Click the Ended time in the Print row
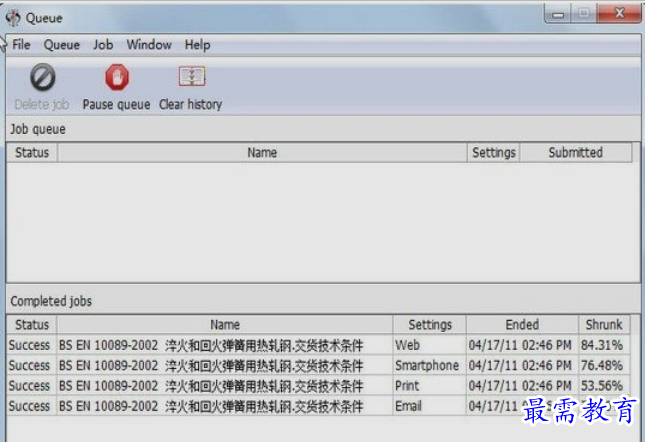 pyautogui.click(x=520, y=385)
